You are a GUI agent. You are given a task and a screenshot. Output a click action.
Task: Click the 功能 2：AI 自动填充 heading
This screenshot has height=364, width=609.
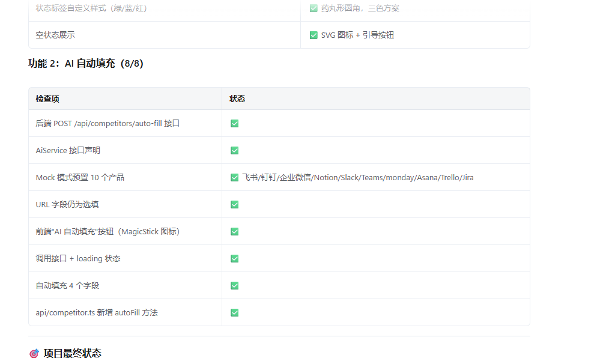click(x=86, y=63)
